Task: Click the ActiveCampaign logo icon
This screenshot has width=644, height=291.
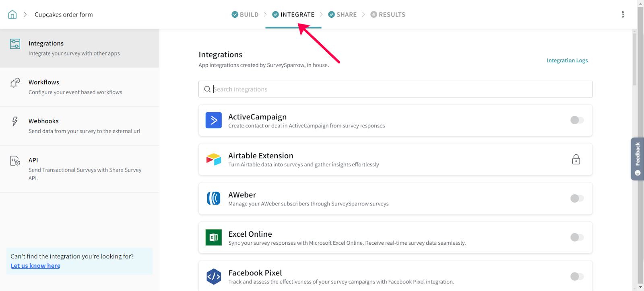Action: coord(214,120)
